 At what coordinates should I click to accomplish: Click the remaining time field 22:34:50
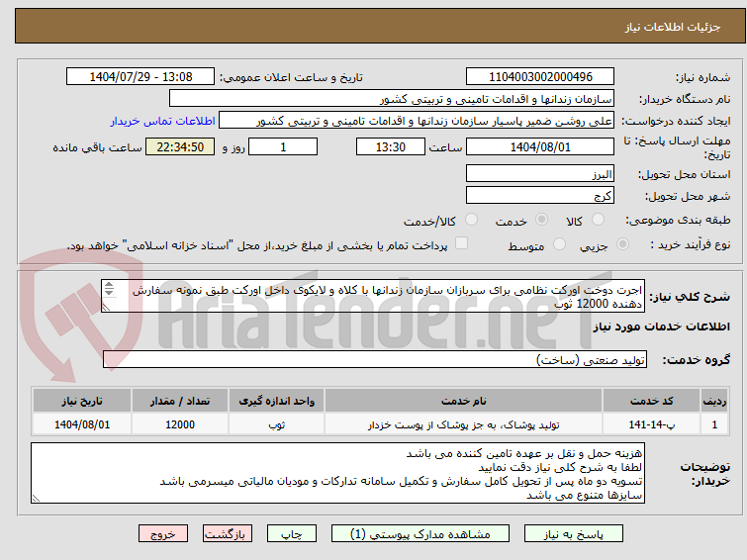tap(180, 146)
